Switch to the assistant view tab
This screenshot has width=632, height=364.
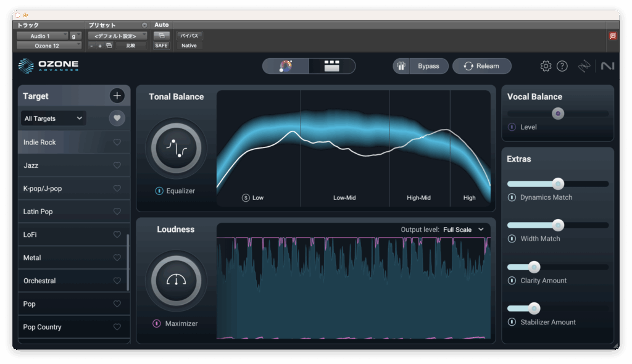(286, 66)
